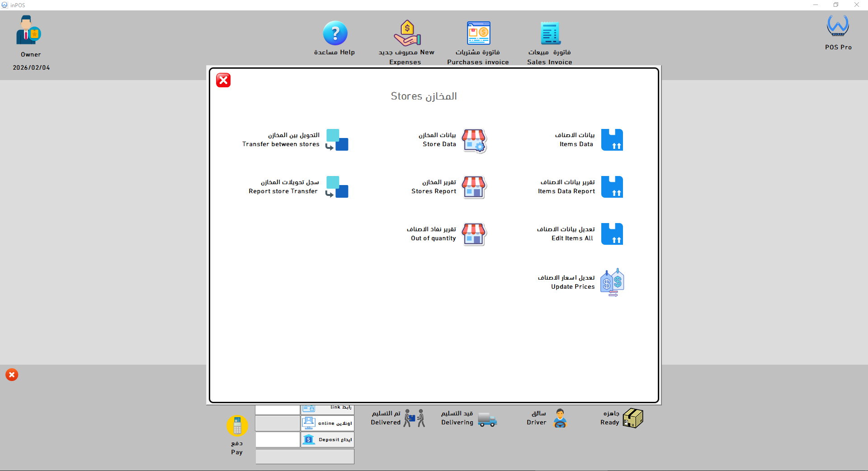Viewport: 868px width, 471px height.
Task: View the Out of quantity report
Action: tap(448, 234)
